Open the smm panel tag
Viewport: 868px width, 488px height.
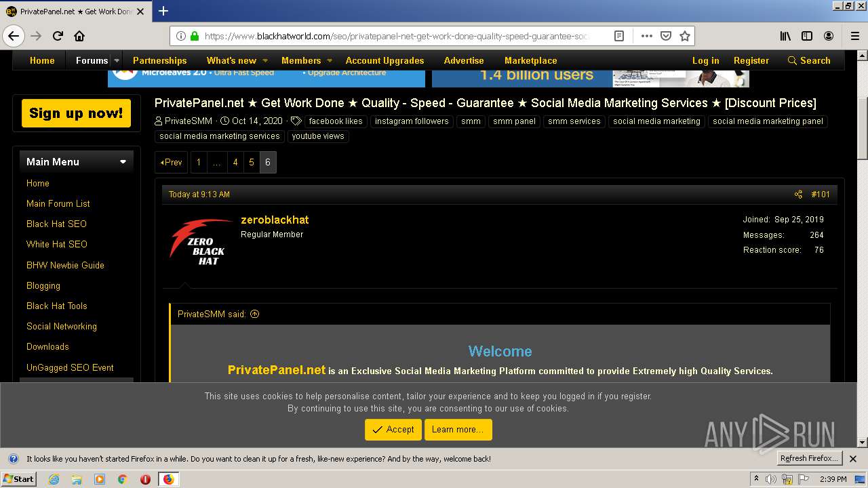pos(514,121)
